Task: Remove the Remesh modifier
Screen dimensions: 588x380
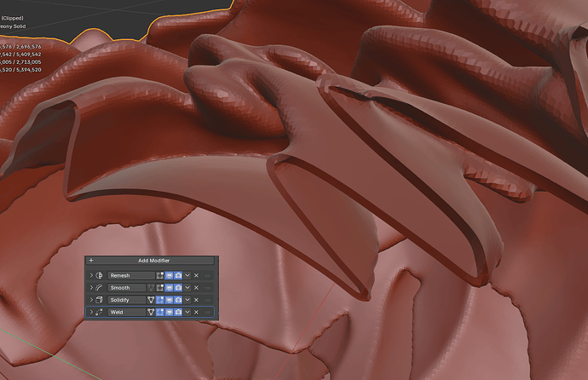Action: pyautogui.click(x=196, y=275)
